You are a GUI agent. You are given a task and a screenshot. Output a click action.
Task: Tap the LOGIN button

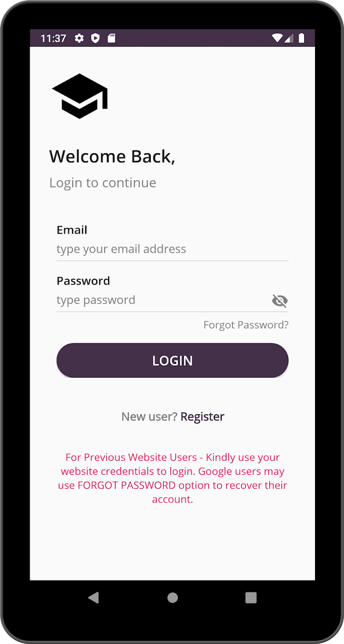click(172, 360)
